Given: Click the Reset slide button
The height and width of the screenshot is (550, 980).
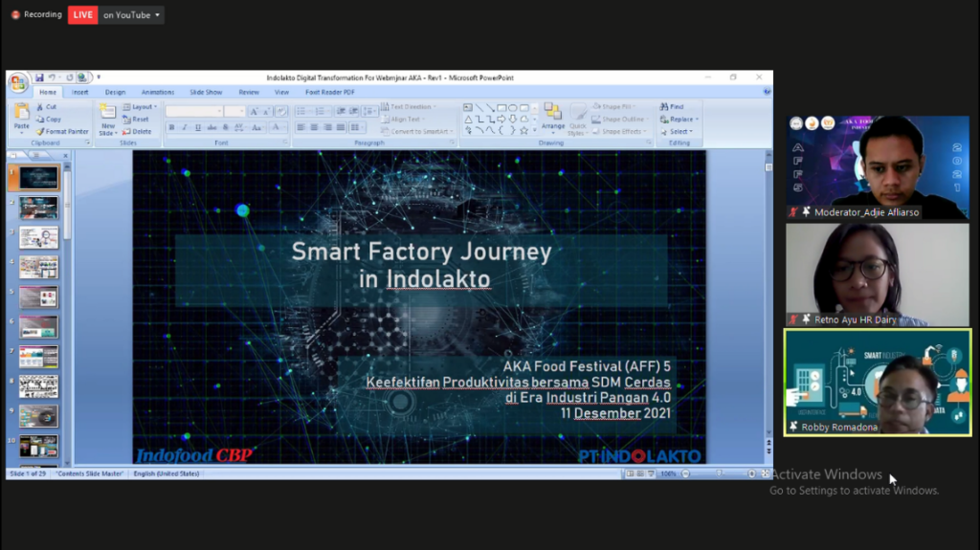Looking at the screenshot, I should point(137,120).
